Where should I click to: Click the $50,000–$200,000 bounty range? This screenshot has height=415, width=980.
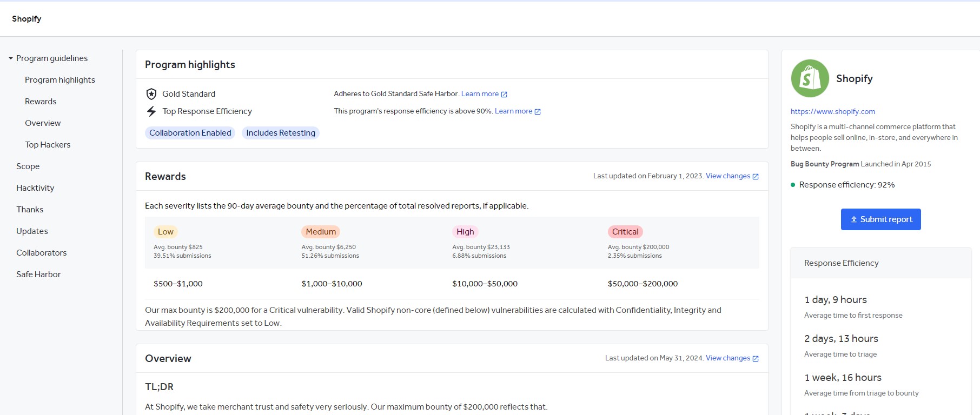click(643, 284)
